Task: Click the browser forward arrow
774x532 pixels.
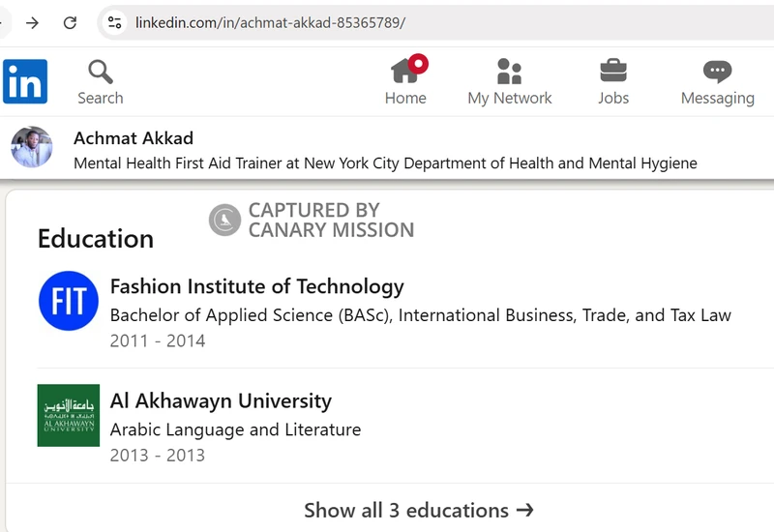Action: (32, 22)
